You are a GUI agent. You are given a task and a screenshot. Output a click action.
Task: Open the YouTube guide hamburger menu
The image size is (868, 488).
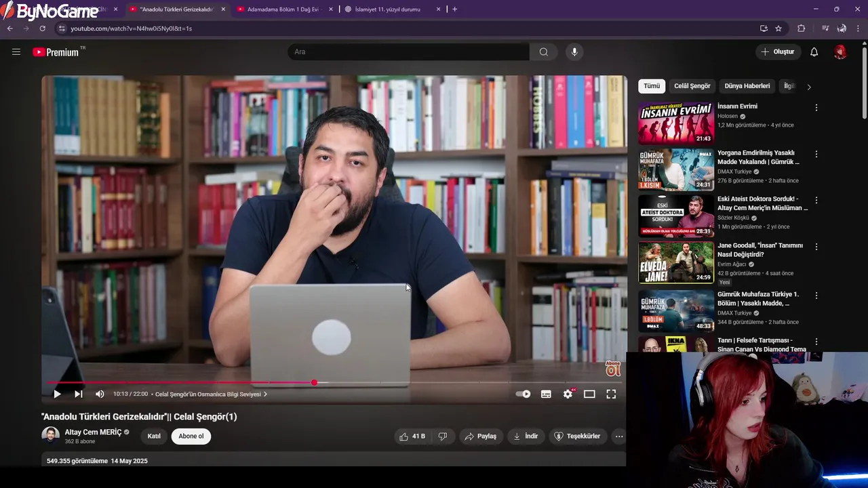pos(16,52)
